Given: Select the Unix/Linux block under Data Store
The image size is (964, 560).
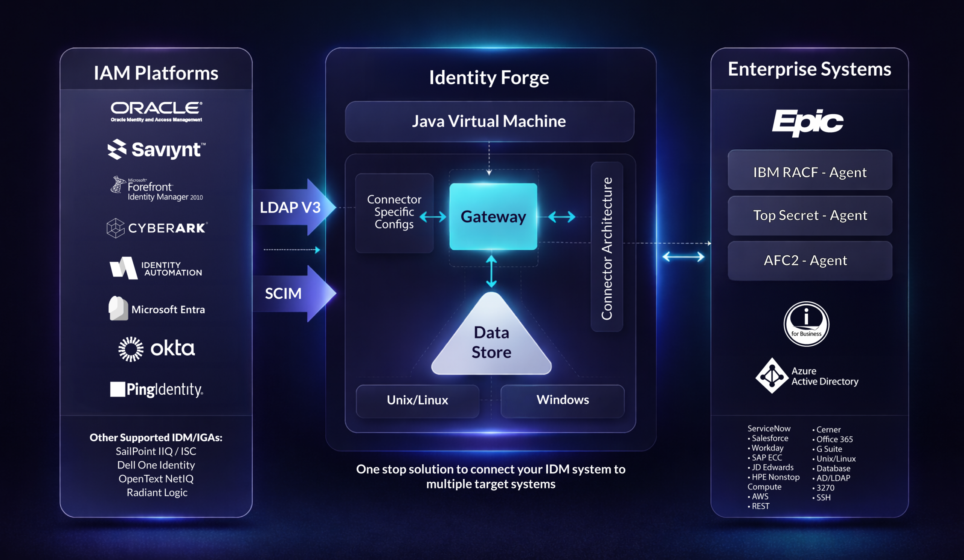Looking at the screenshot, I should click(417, 400).
